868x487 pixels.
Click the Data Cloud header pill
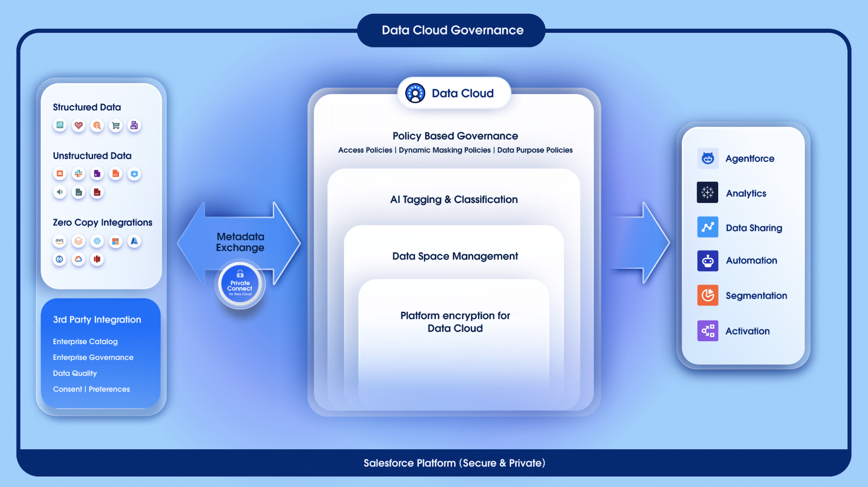coord(454,93)
